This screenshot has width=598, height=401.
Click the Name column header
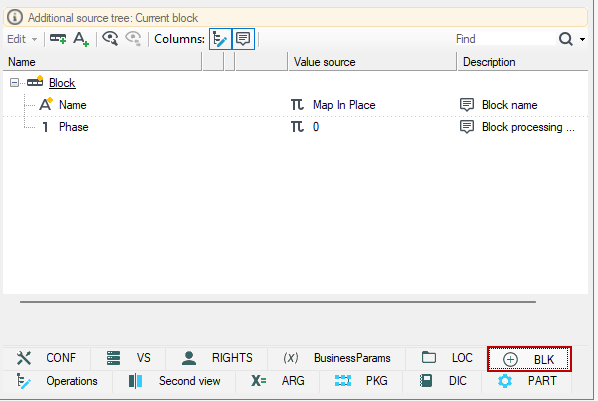pyautogui.click(x=102, y=62)
